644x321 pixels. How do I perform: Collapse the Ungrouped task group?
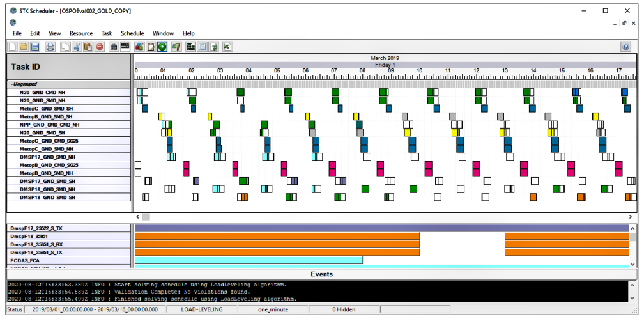11,84
